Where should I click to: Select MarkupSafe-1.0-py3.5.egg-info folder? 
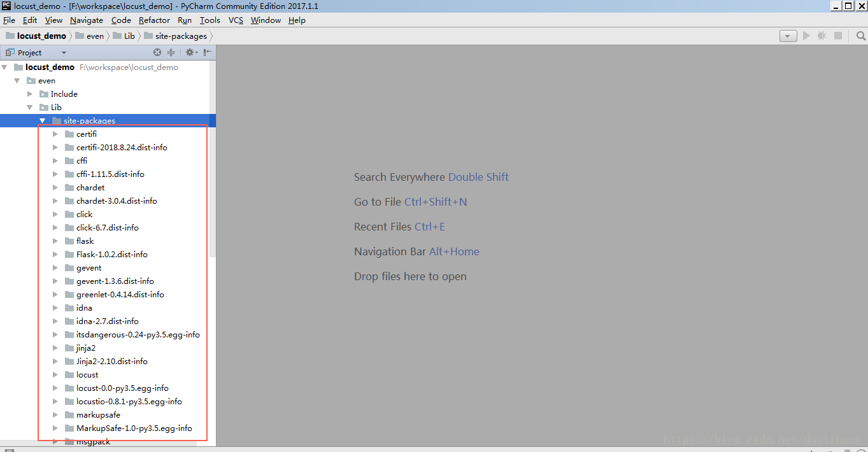click(x=134, y=428)
